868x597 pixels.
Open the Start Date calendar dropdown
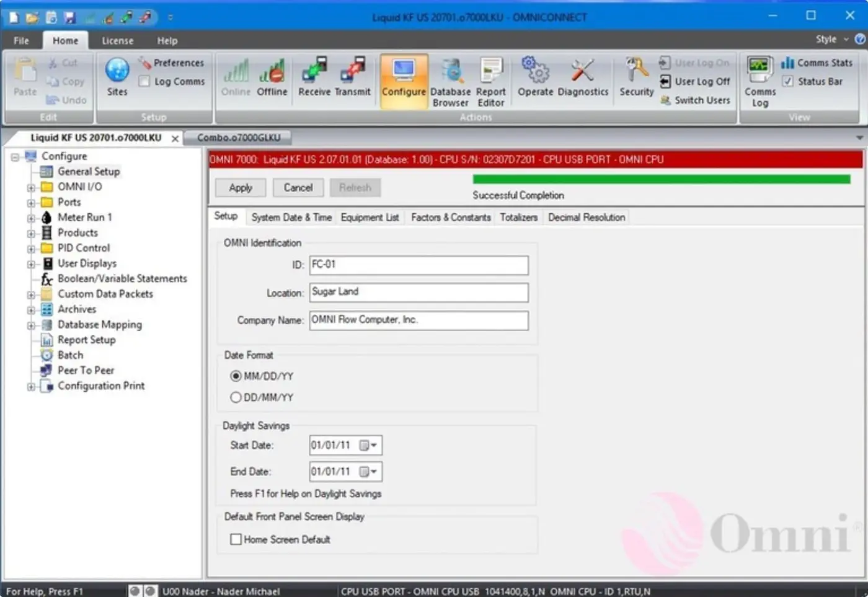point(369,445)
